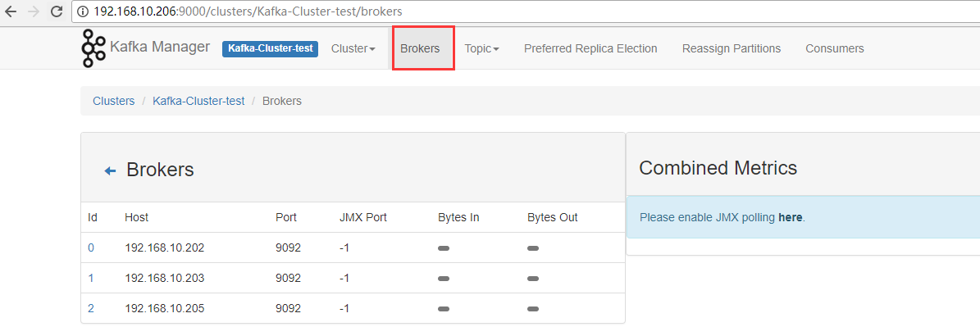Click the browser forward arrow
980x336 pixels.
click(33, 11)
